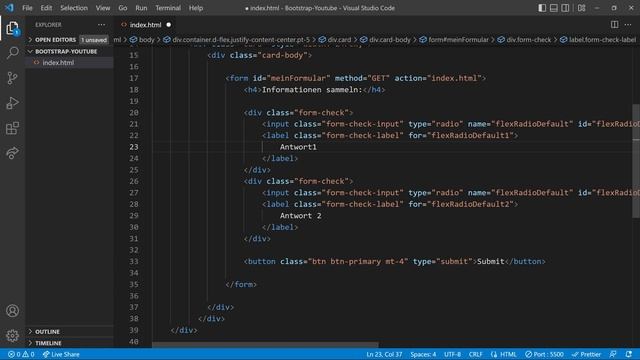Click breadcrumb div.card-body

point(385,40)
